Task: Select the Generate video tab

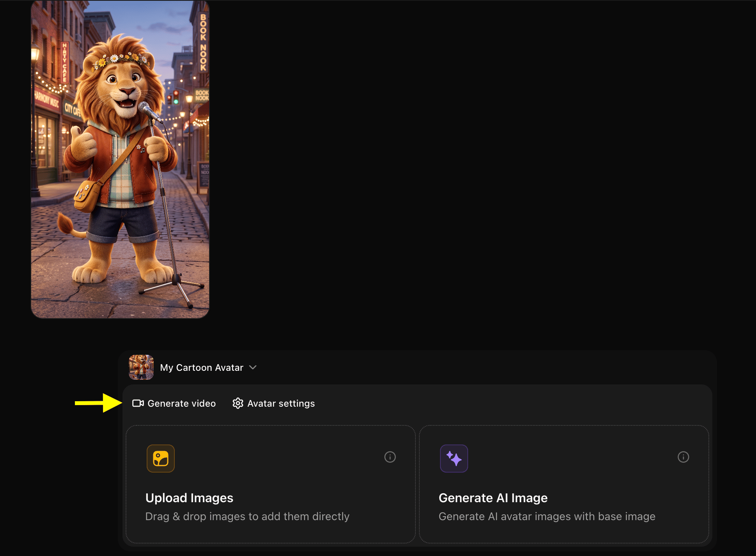Action: [174, 403]
